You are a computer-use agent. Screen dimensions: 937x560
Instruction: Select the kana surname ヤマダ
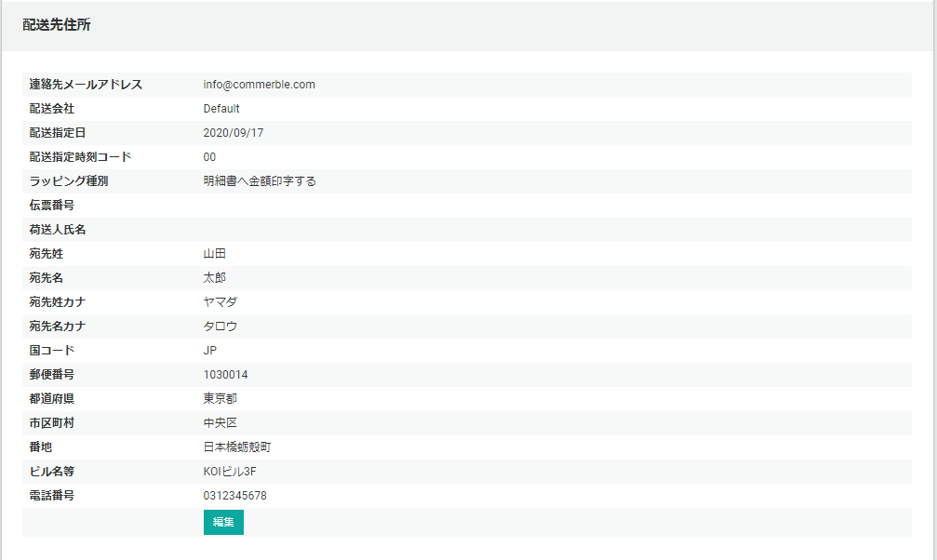(x=220, y=302)
